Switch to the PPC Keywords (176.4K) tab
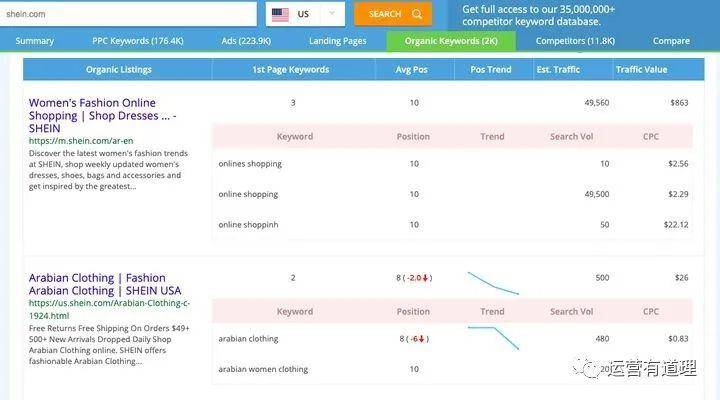 coord(138,41)
